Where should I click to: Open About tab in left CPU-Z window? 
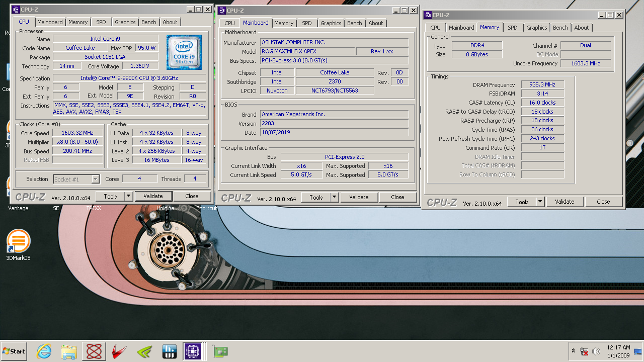170,22
